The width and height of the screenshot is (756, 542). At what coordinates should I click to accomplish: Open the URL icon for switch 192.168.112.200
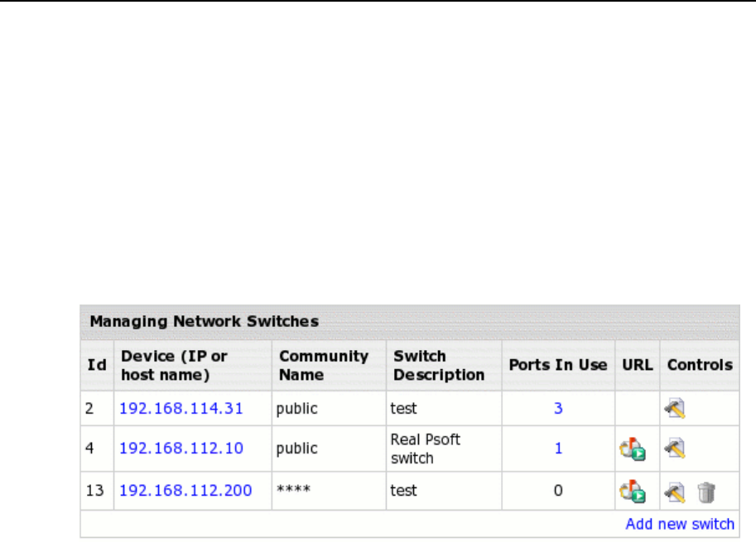(633, 492)
